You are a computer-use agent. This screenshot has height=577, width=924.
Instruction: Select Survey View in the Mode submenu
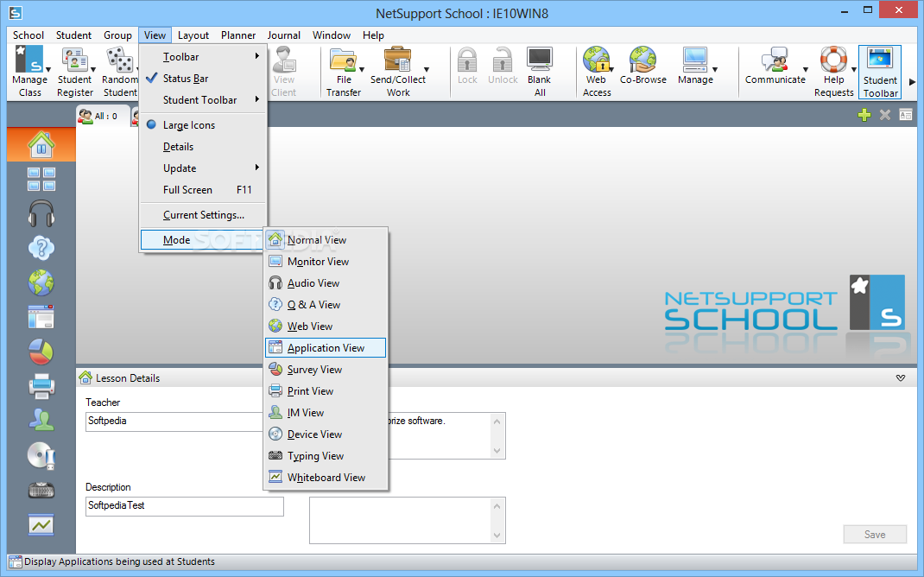[326, 370]
